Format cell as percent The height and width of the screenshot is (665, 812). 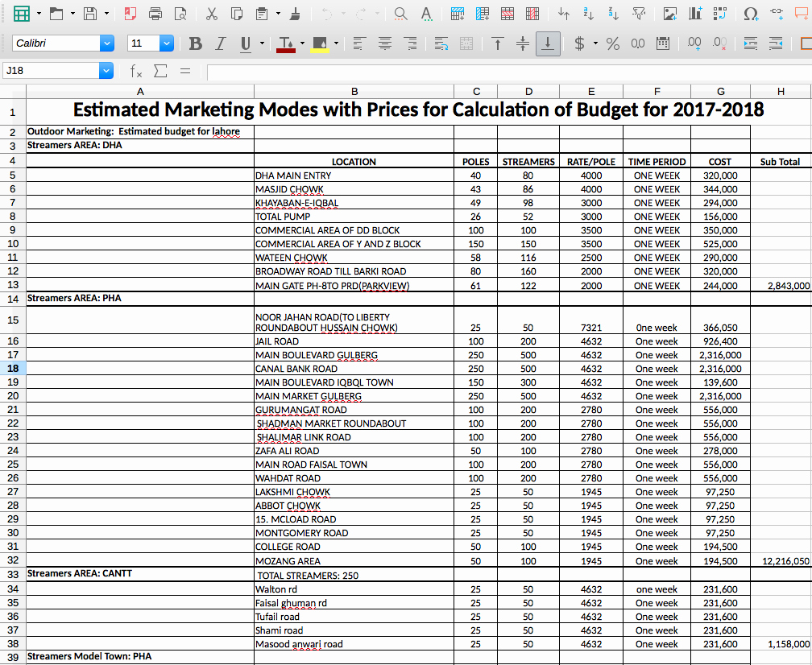click(612, 44)
